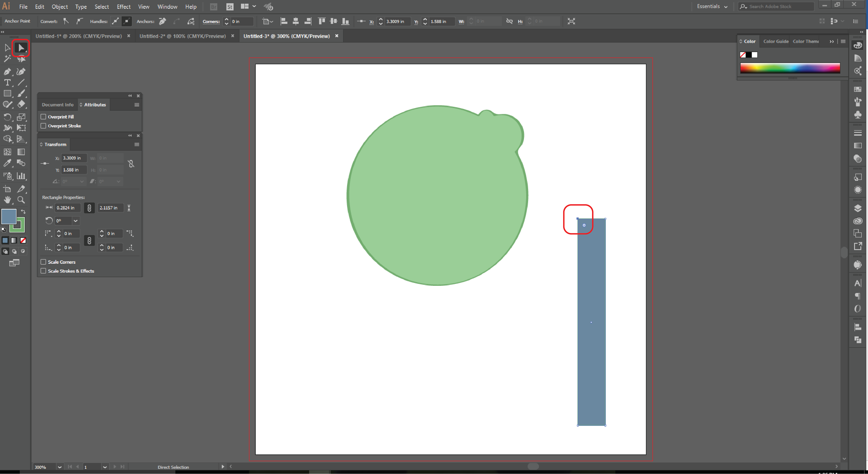
Task: Align horizontal left in control bar
Action: tap(284, 21)
